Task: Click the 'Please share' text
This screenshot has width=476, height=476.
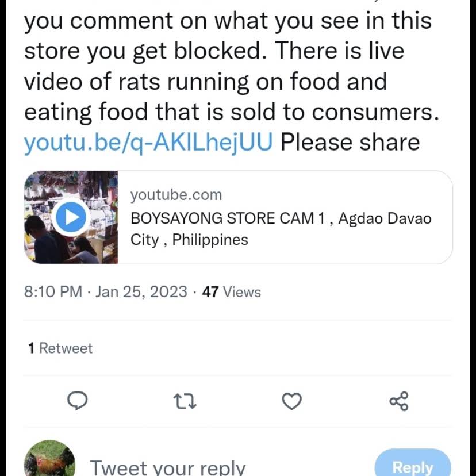Action: pos(350,141)
